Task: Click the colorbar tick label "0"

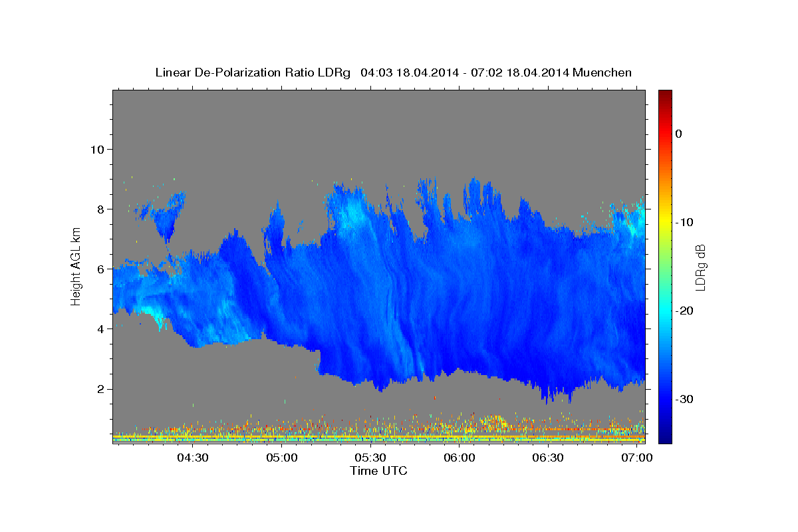Action: click(x=678, y=134)
